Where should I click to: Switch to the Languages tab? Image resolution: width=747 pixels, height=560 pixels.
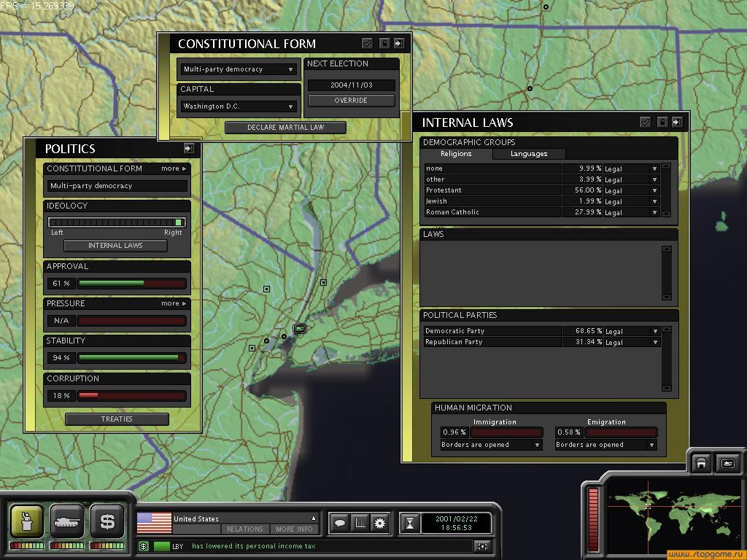529,154
